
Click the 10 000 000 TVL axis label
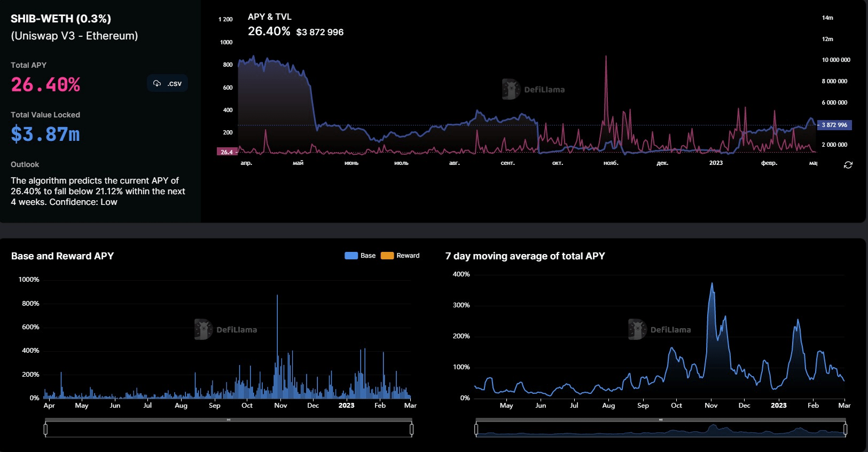click(x=836, y=60)
